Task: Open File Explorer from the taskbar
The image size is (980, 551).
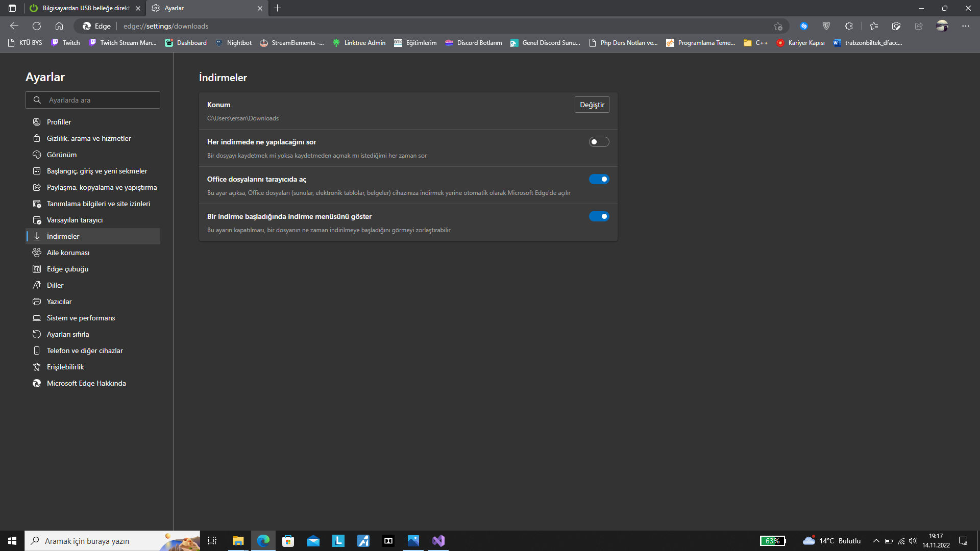Action: tap(238, 541)
